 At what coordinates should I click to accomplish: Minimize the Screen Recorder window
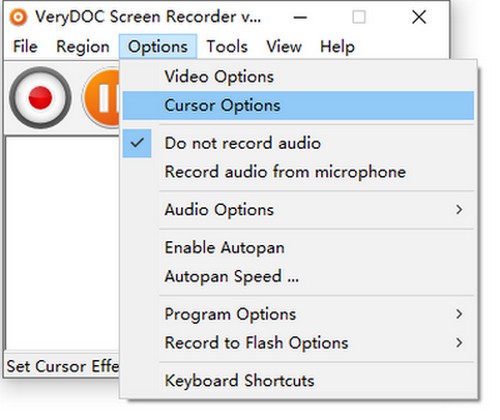click(x=300, y=17)
